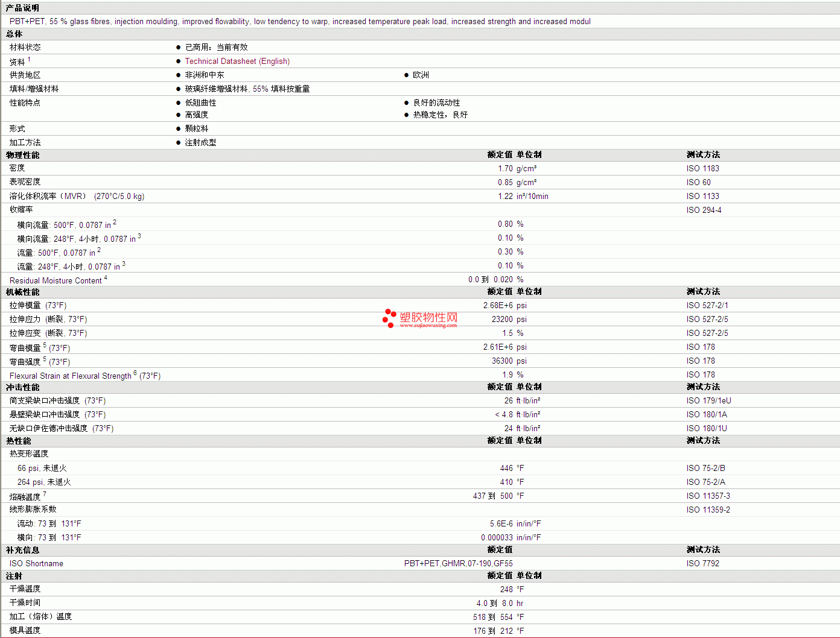The image size is (840, 638).
Task: Click the 性能特点 row label
Action: pyautogui.click(x=25, y=103)
